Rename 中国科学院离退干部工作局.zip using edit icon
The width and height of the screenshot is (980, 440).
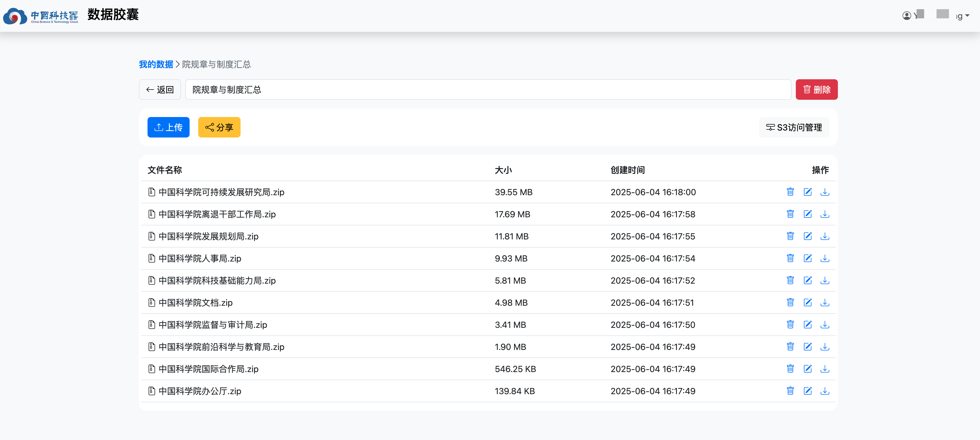pyautogui.click(x=807, y=214)
